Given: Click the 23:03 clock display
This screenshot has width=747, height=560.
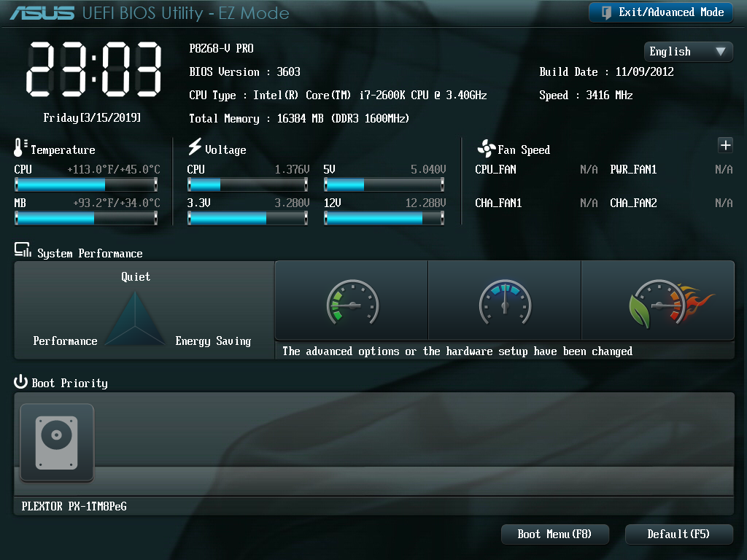Looking at the screenshot, I should pyautogui.click(x=94, y=69).
